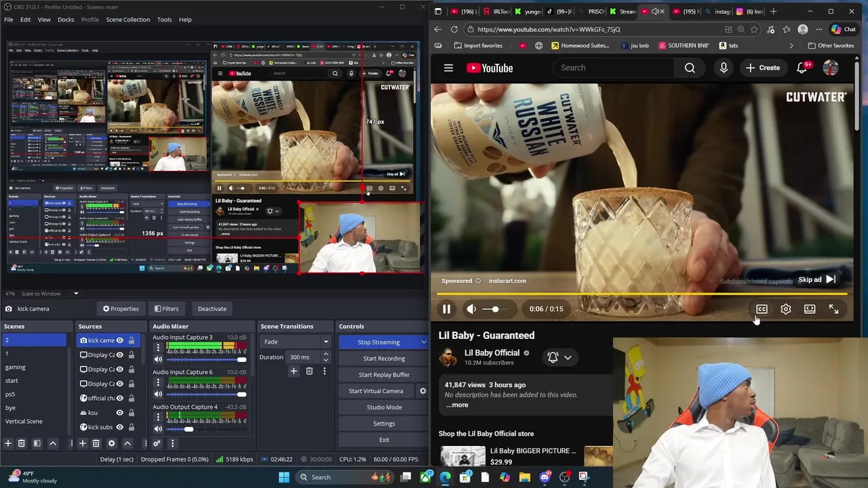Toggle lock on the ksu source
Image resolution: width=868 pixels, height=488 pixels.
click(x=131, y=413)
